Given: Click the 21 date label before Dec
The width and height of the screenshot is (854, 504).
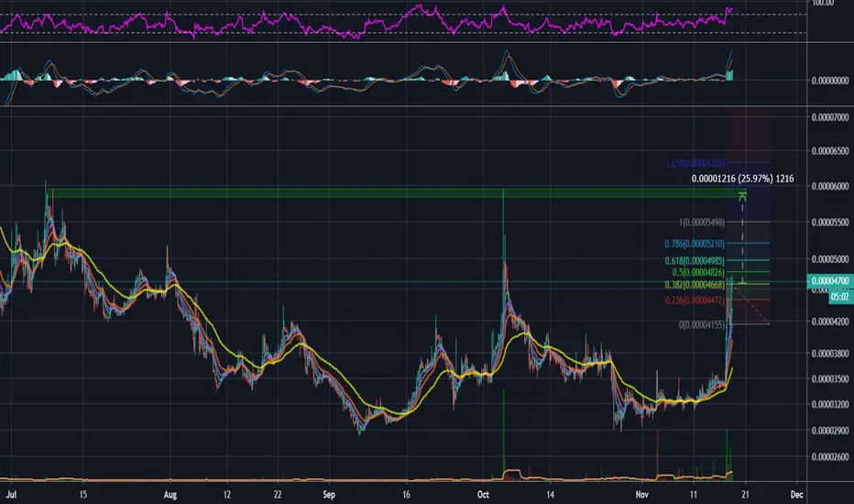Looking at the screenshot, I should click(745, 495).
